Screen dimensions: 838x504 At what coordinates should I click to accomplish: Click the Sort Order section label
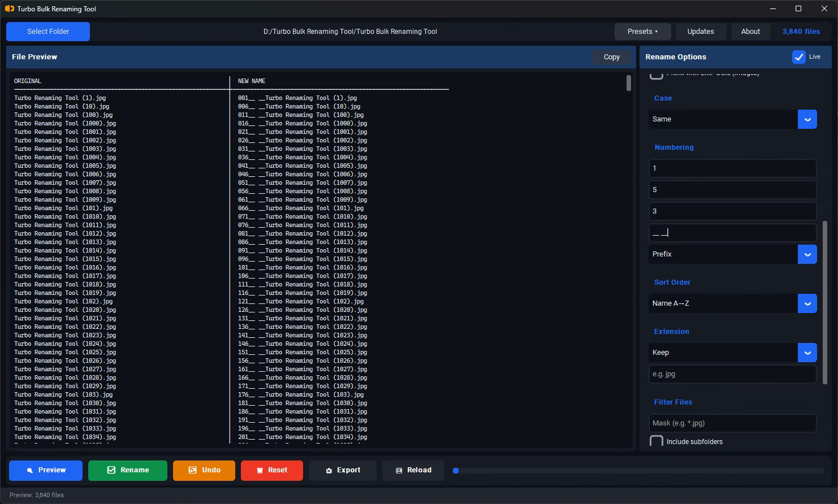point(672,283)
